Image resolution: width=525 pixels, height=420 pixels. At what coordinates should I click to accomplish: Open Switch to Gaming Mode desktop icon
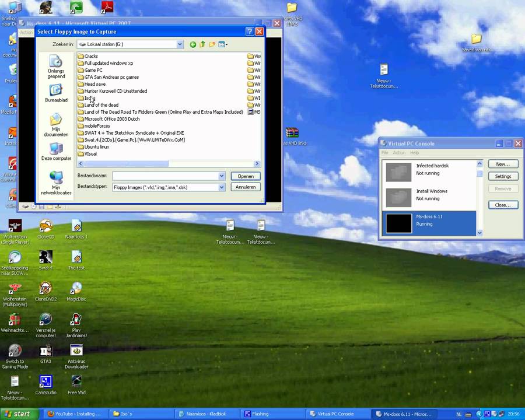[x=15, y=356]
